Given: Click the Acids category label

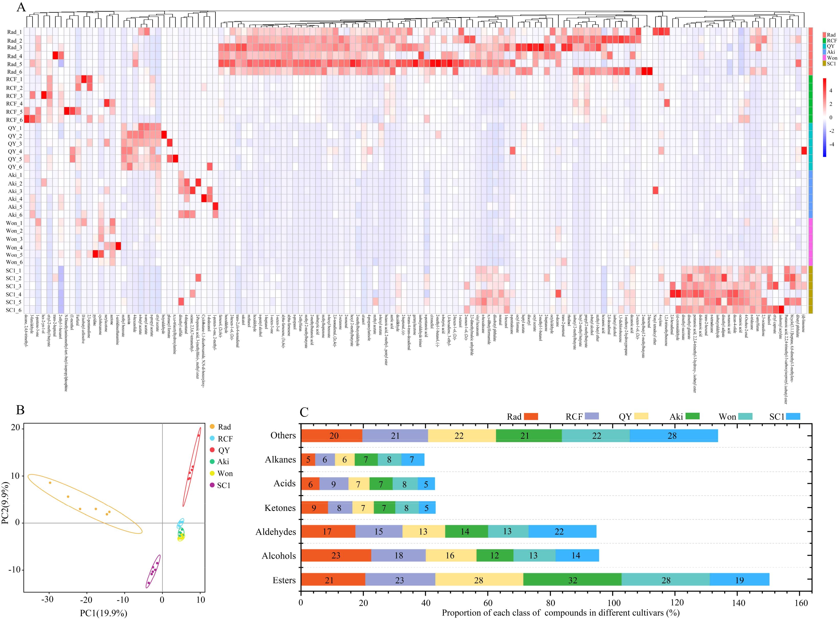Looking at the screenshot, I should pyautogui.click(x=285, y=483).
